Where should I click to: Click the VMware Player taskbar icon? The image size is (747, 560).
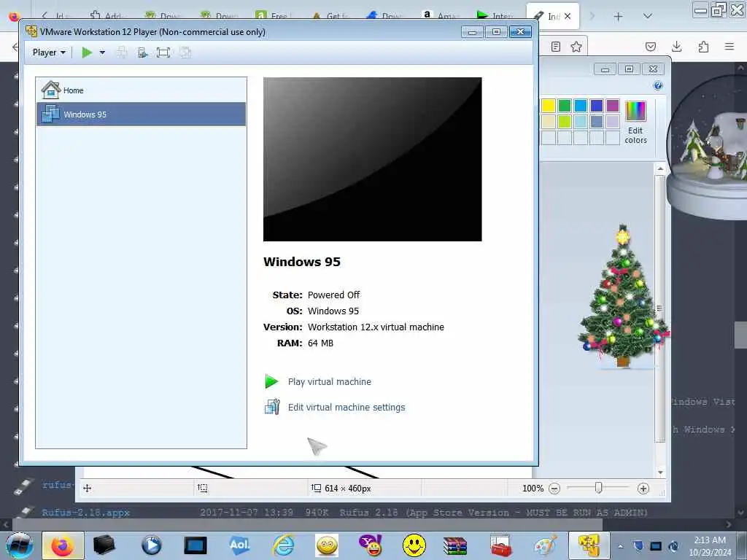click(x=589, y=545)
